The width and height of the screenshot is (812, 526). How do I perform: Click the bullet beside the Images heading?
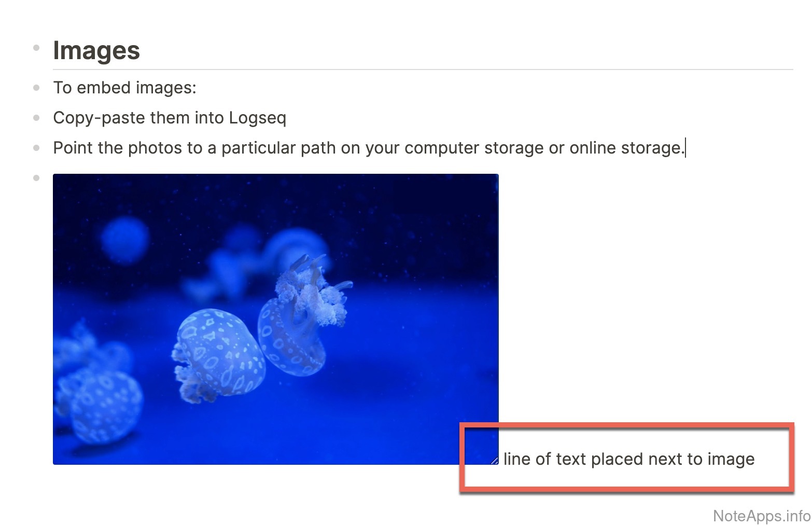(x=36, y=48)
